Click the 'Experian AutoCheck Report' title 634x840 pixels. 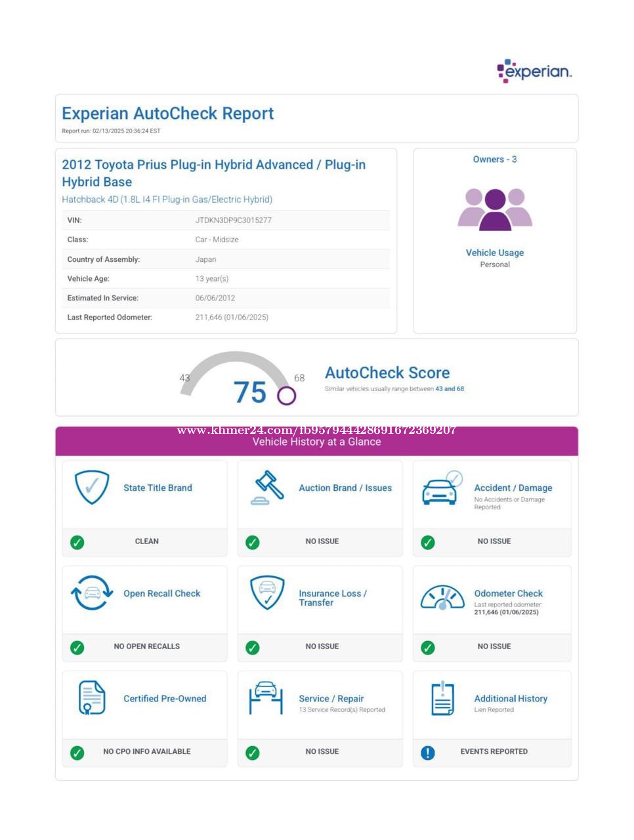[168, 114]
